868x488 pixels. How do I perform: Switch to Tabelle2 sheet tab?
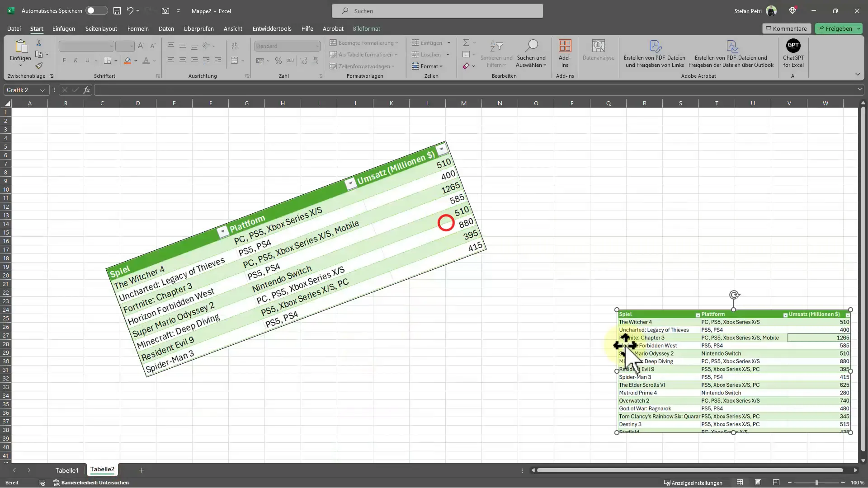point(102,469)
